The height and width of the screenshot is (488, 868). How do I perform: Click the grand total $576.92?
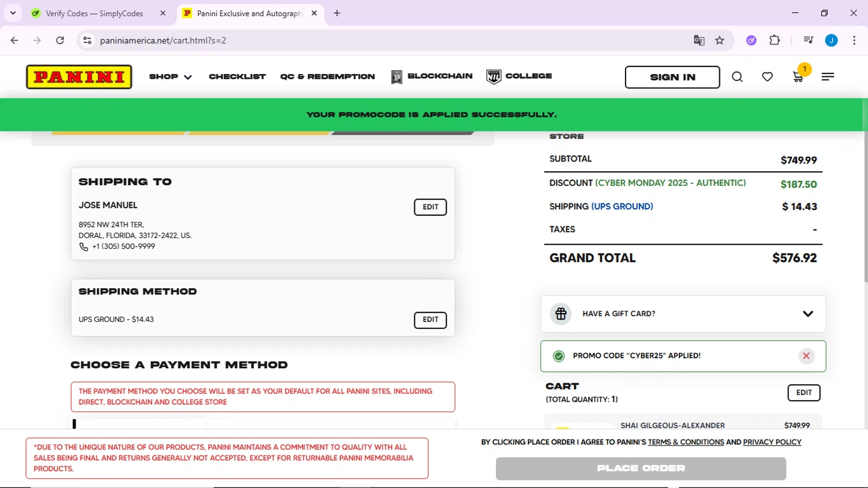click(795, 258)
